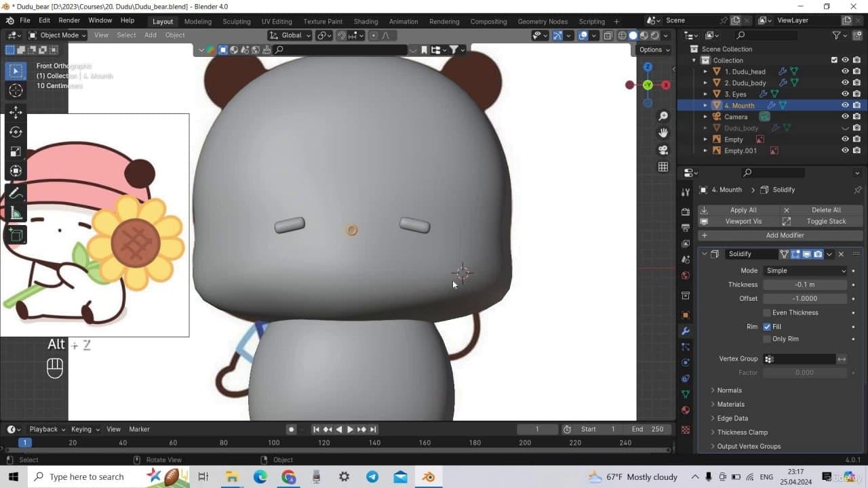The image size is (868, 488).
Task: Click the timeline play button
Action: click(x=350, y=429)
